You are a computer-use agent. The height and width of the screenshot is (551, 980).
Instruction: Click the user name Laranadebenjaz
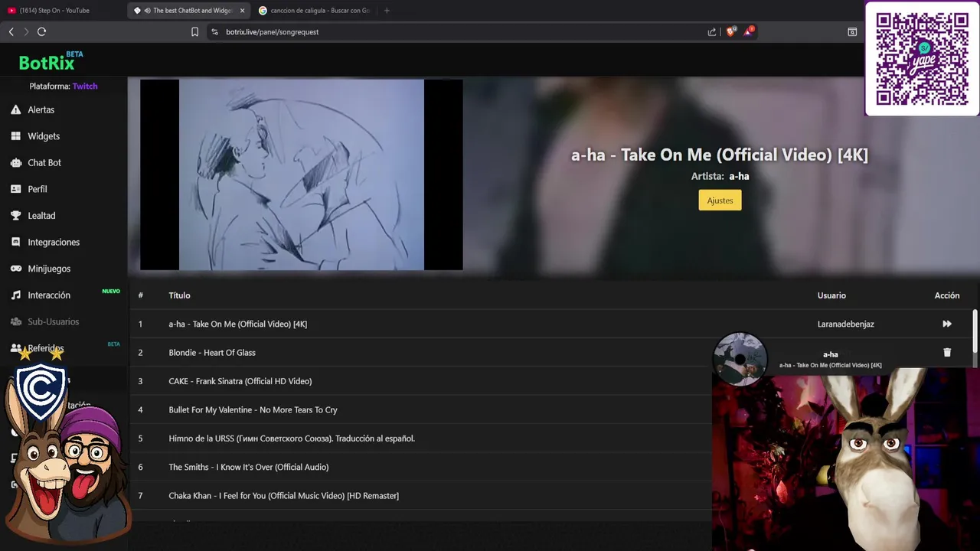(x=845, y=324)
